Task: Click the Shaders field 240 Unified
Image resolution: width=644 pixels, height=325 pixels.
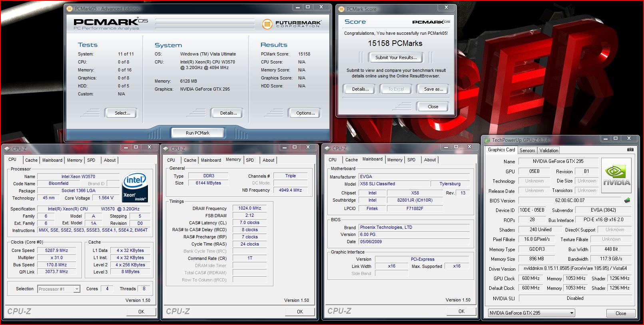Action: point(540,230)
